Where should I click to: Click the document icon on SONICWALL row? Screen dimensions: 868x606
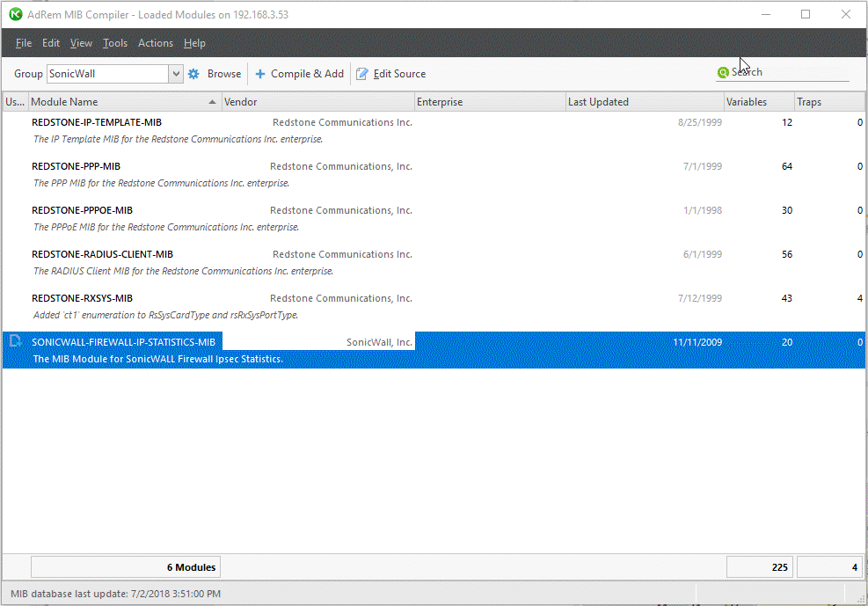(16, 341)
